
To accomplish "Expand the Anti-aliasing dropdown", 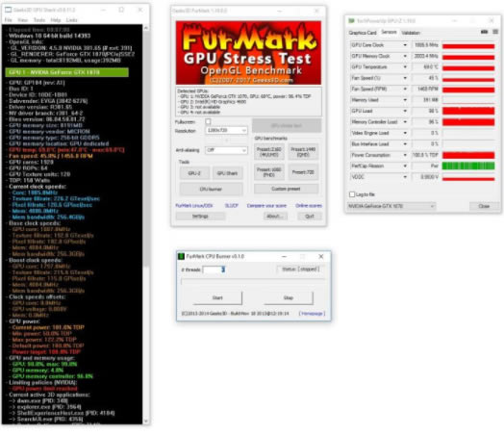I will [x=226, y=150].
